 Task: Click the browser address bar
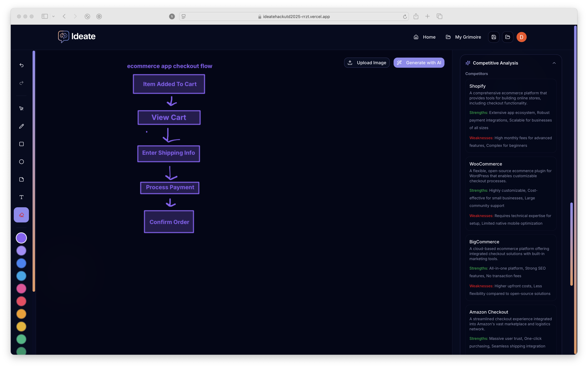click(294, 17)
